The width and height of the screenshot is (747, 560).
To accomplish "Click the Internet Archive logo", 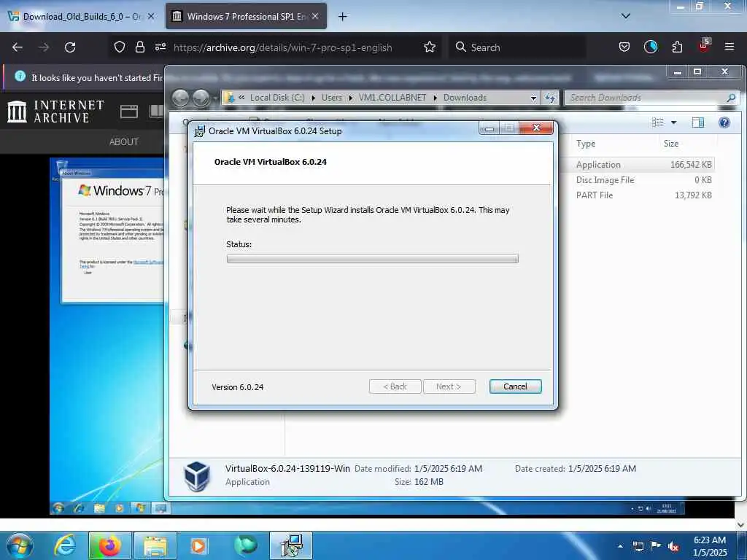I will [55, 112].
